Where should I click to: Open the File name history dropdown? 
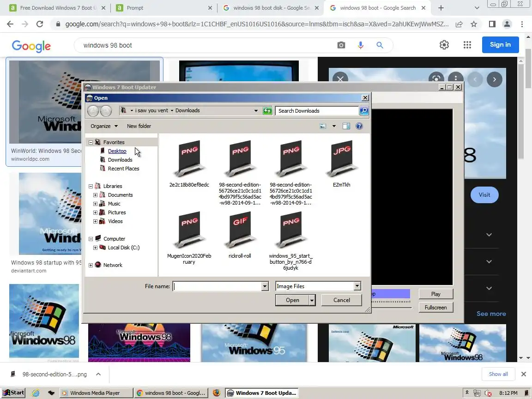tap(265, 286)
